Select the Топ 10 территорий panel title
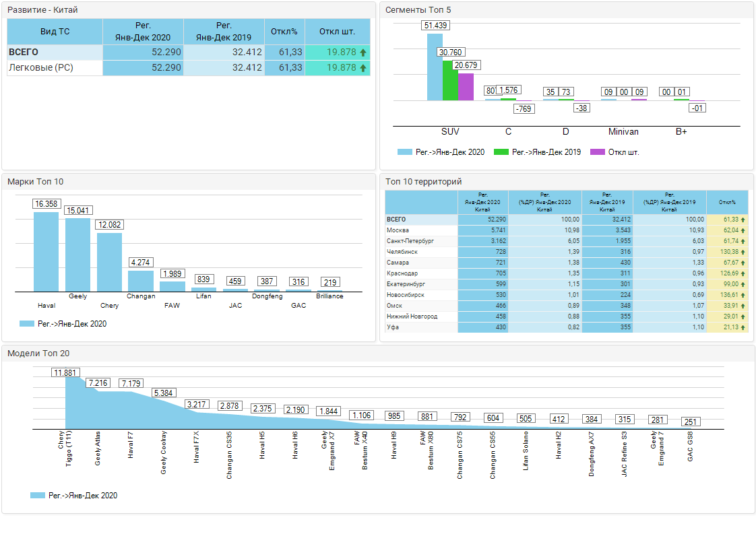The image size is (756, 534). (x=423, y=182)
